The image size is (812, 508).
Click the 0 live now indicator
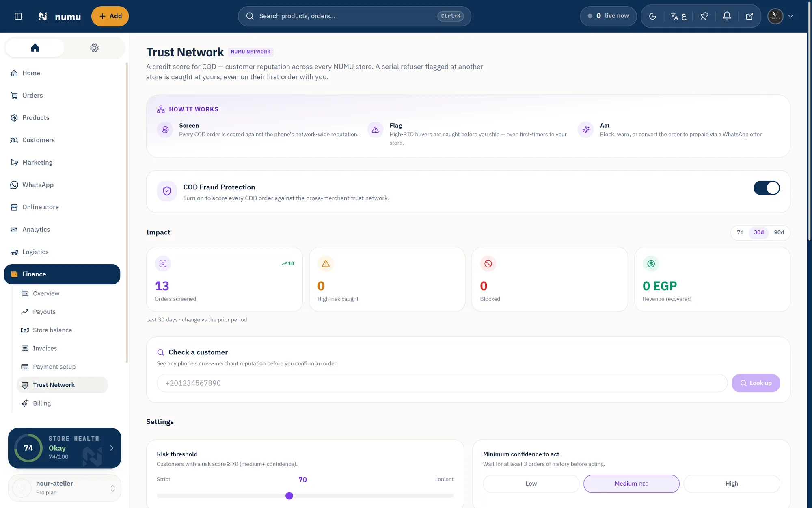point(608,16)
